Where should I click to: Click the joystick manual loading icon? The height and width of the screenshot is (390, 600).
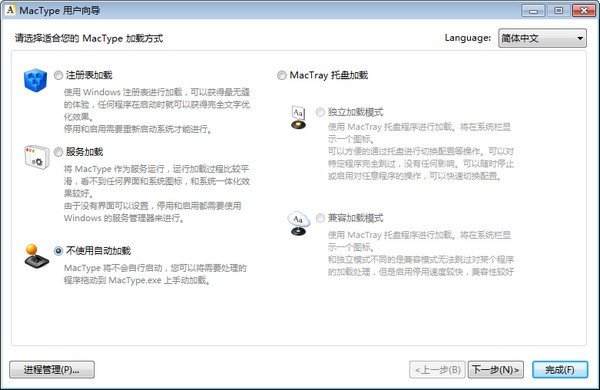point(36,256)
